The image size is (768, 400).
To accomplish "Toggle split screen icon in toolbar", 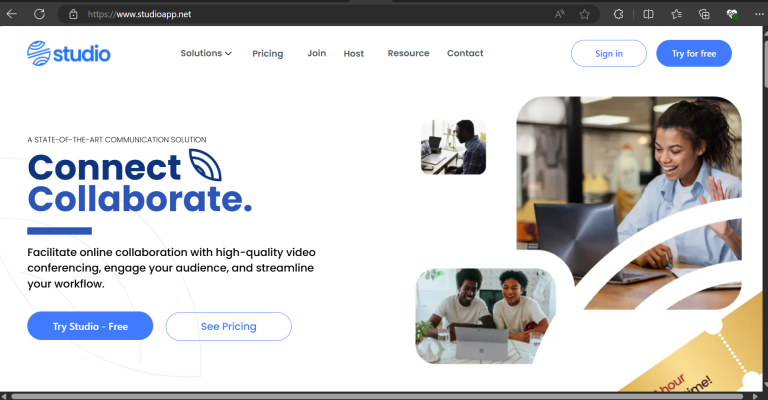I will click(x=648, y=14).
